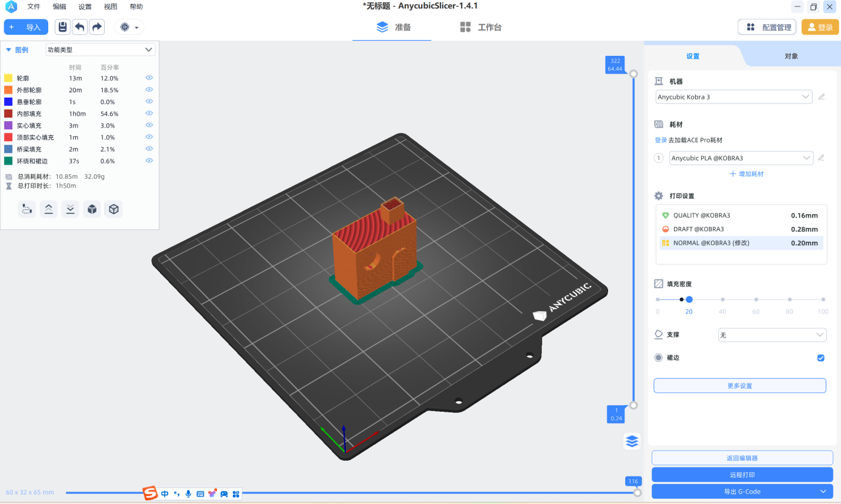Click the redo arrow icon
841x504 pixels.
(97, 27)
